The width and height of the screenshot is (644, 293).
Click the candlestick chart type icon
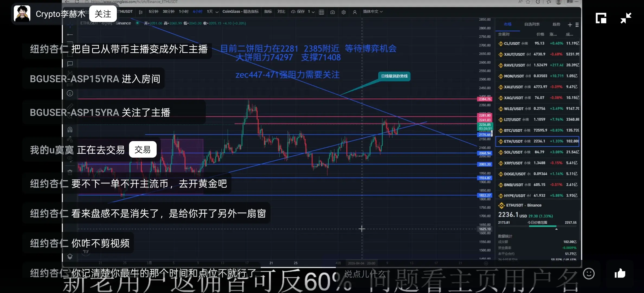141,12
